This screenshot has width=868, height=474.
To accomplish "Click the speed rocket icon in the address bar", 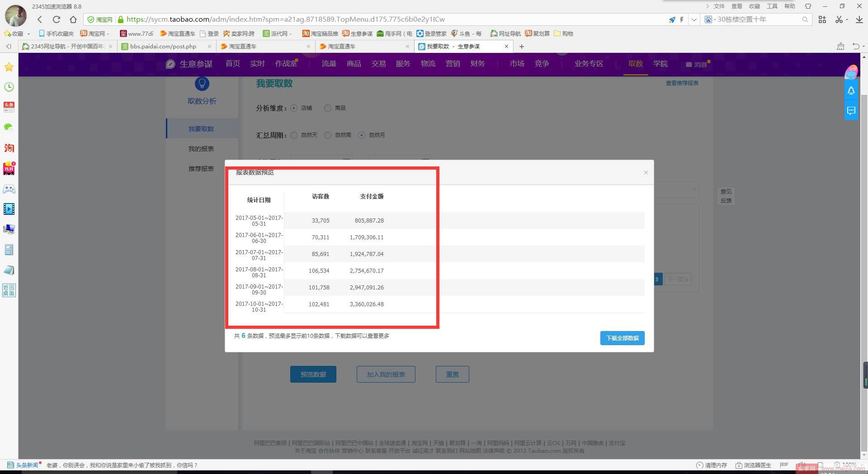I will pos(672,19).
